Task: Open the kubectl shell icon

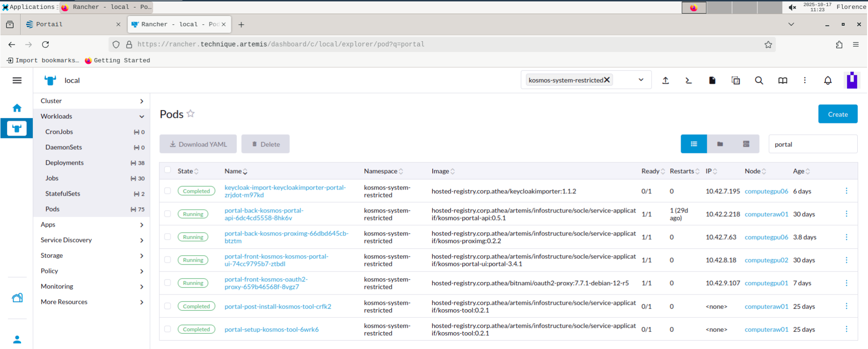Action: point(689,80)
